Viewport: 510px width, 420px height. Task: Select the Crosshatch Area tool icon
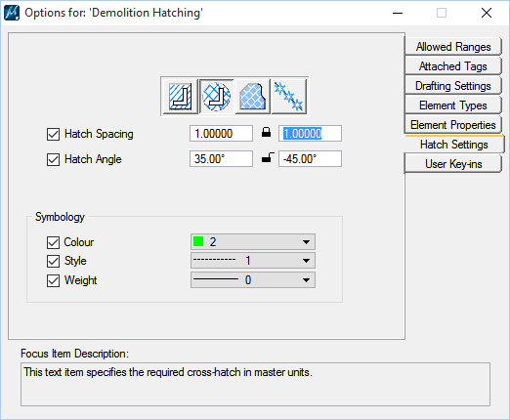click(x=217, y=97)
